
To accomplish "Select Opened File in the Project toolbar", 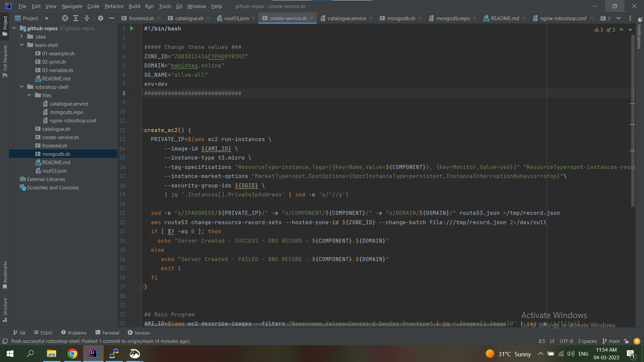I will 65,18.
